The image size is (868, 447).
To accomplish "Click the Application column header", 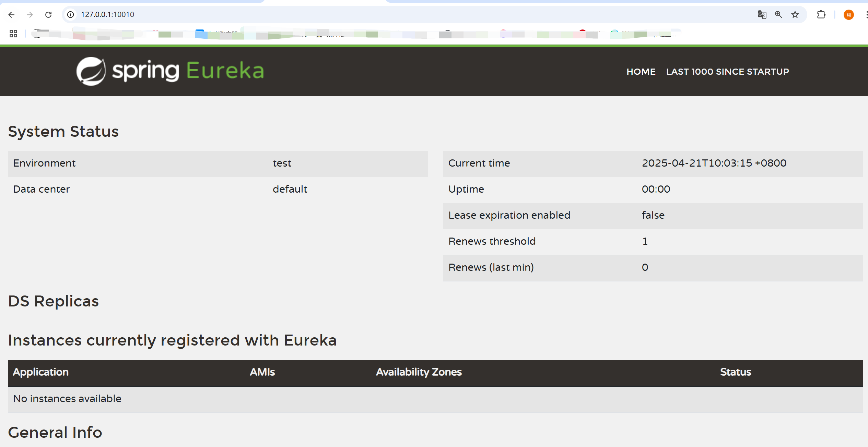I will 41,372.
